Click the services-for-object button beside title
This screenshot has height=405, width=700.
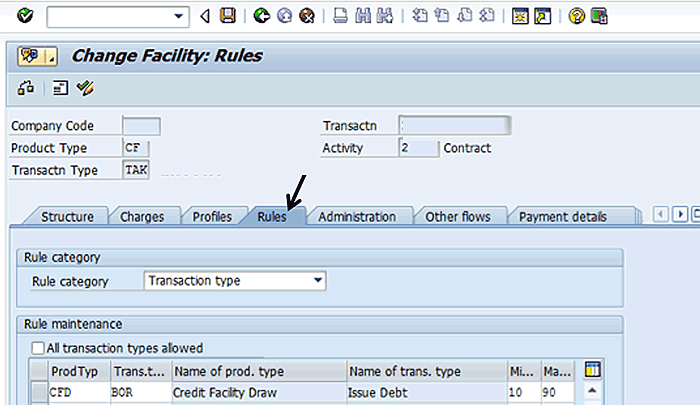[37, 56]
